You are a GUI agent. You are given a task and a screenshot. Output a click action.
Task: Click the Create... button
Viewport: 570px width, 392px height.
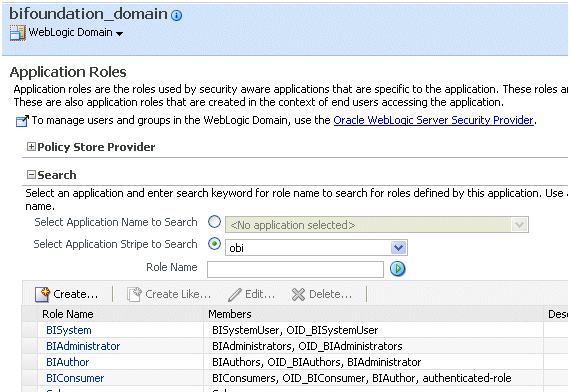[x=67, y=294]
